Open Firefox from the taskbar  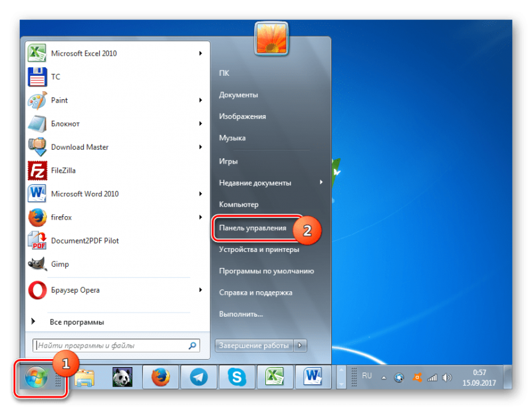click(x=160, y=377)
